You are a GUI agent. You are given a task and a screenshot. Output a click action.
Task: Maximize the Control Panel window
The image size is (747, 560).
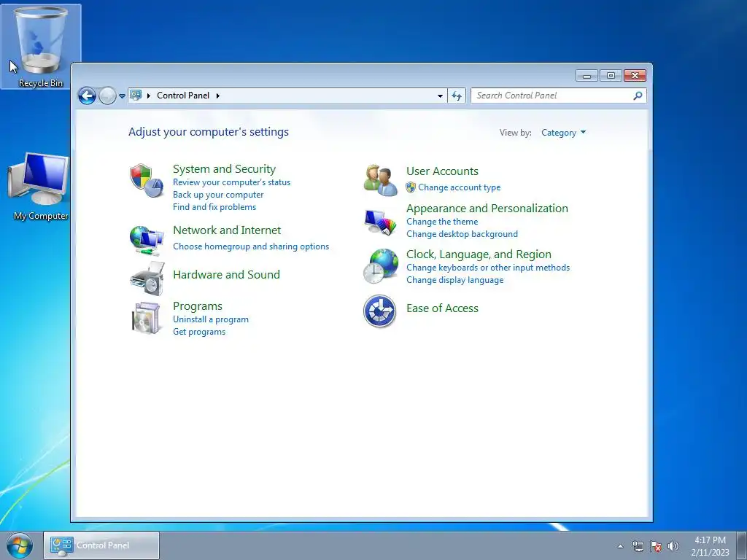click(611, 76)
